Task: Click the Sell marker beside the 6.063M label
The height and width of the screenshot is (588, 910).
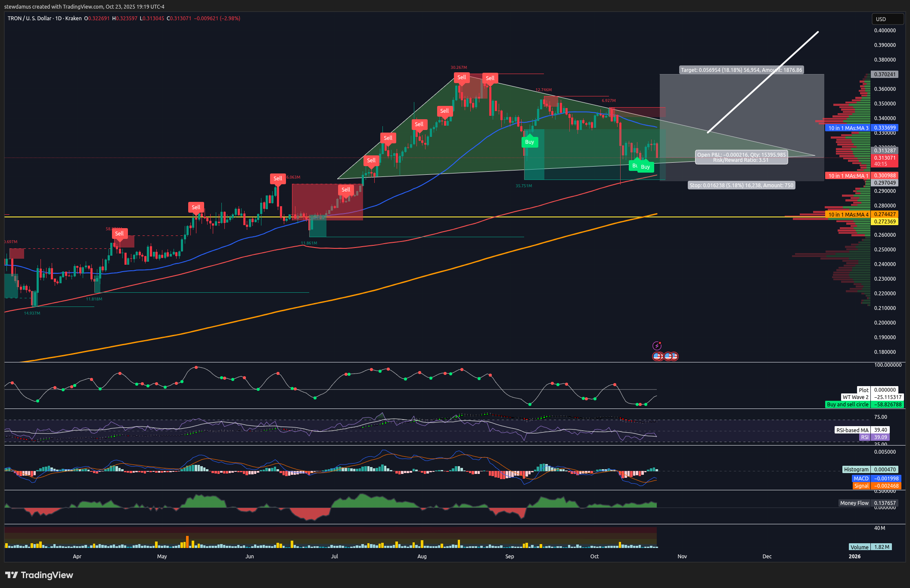Action: (278, 179)
